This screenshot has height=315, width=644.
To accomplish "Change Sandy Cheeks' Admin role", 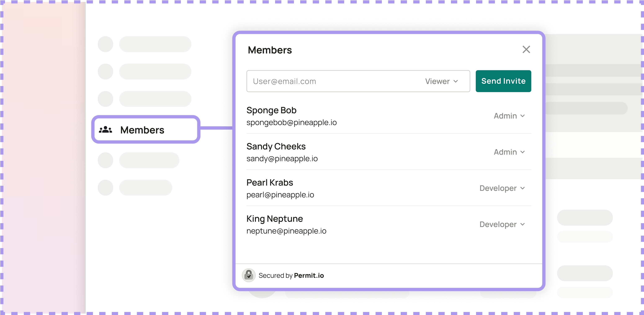I will [x=509, y=152].
